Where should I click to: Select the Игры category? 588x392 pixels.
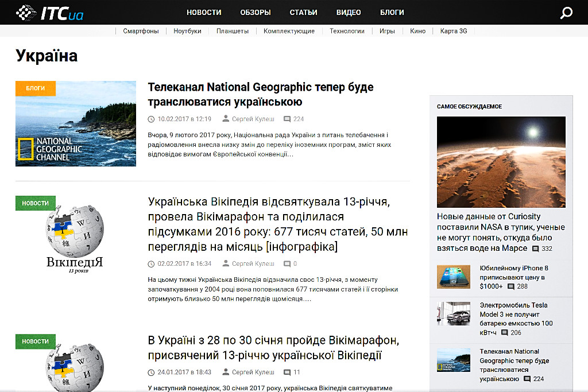(x=387, y=31)
